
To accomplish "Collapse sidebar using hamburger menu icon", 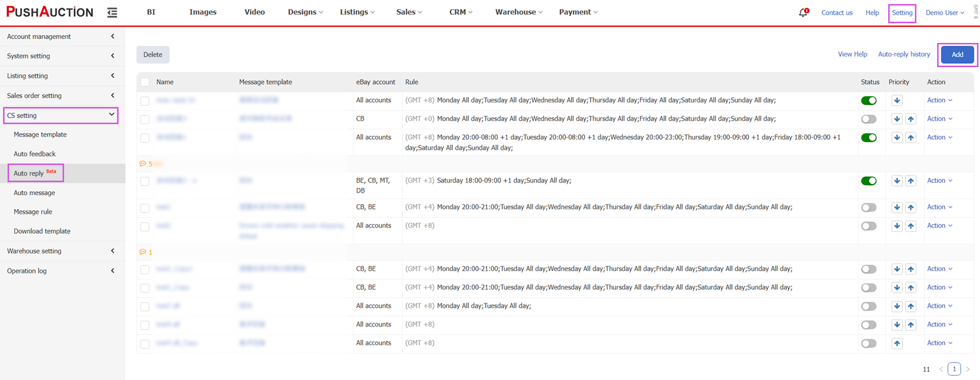I will pos(112,13).
